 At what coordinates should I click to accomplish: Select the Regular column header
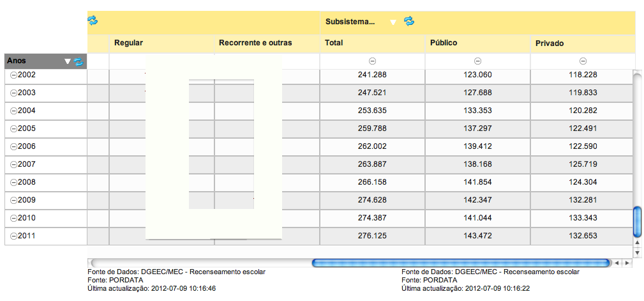pos(128,43)
